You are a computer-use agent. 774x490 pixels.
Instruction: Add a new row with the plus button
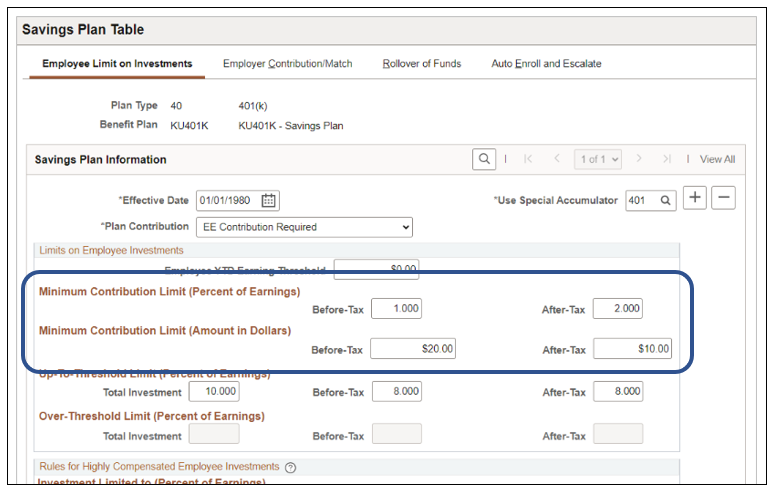click(x=695, y=198)
